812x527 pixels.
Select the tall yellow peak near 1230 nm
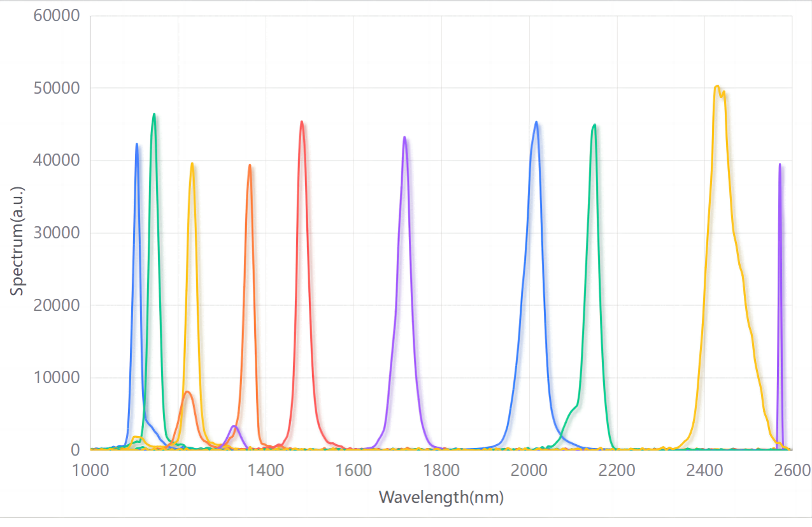pyautogui.click(x=192, y=164)
